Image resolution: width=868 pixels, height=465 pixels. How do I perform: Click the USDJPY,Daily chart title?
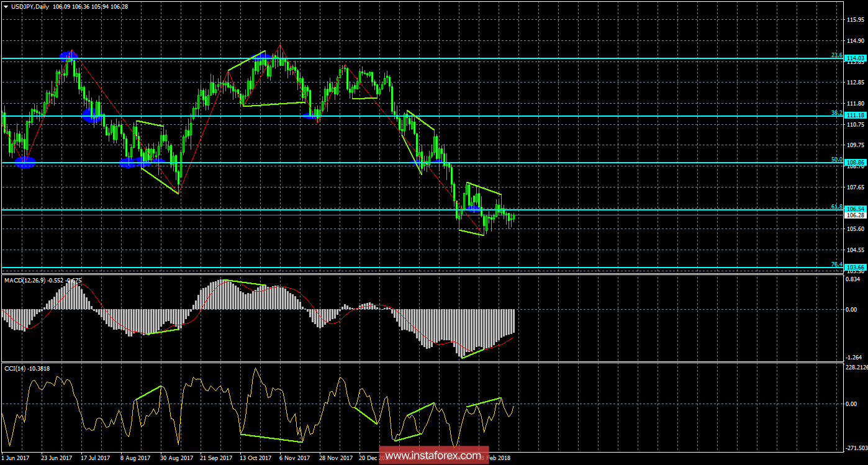click(x=32, y=6)
